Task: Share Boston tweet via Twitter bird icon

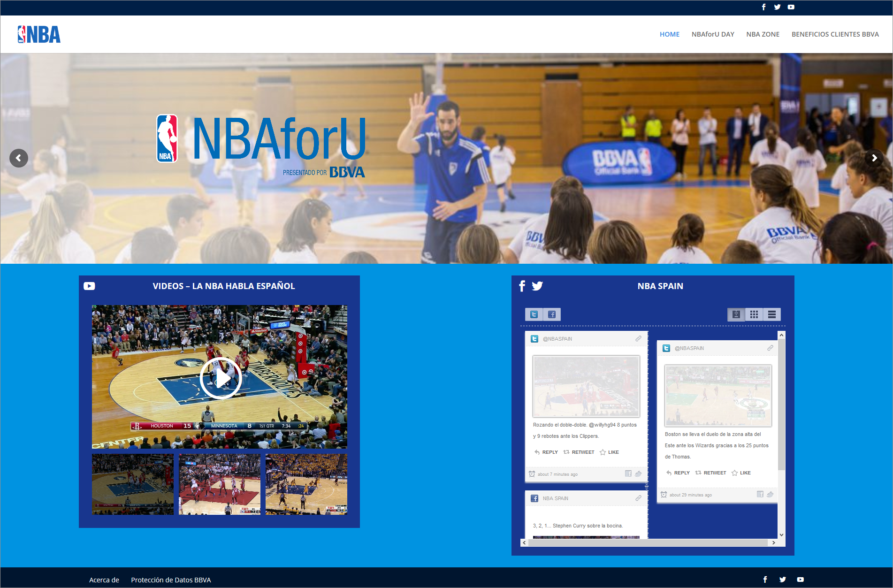Action: 770,494
